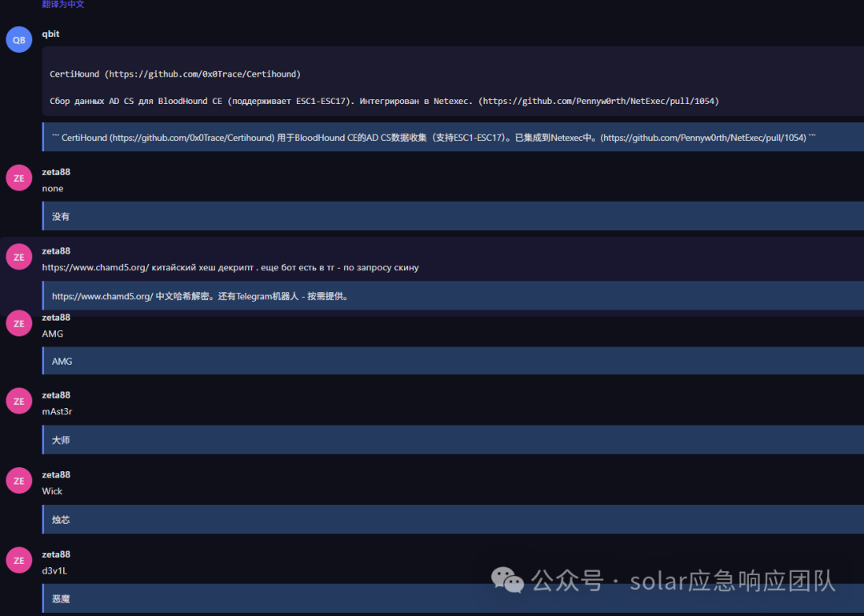Select the zeta88 username above the original AMG message

[56, 318]
